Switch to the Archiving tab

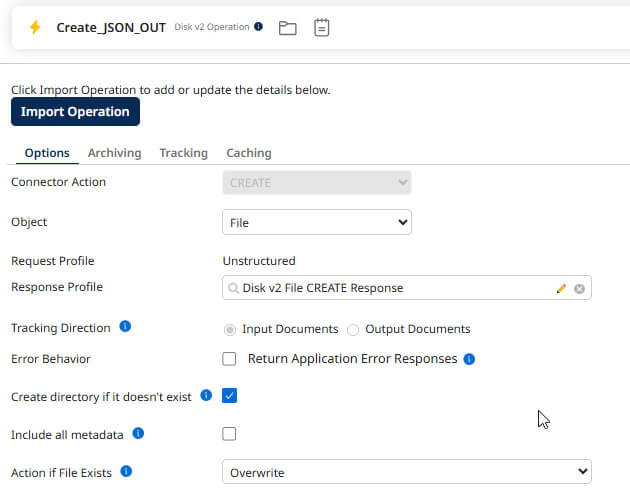tap(114, 153)
